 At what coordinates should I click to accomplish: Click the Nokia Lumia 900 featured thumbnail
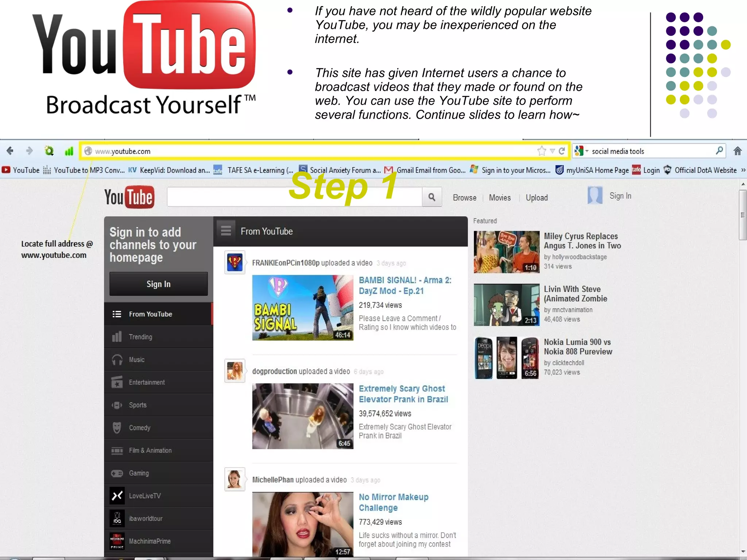507,358
